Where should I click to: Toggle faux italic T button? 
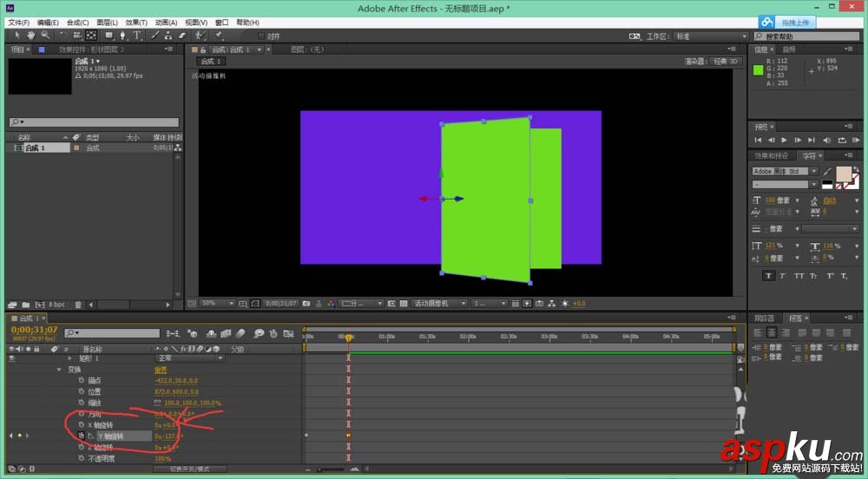[783, 275]
